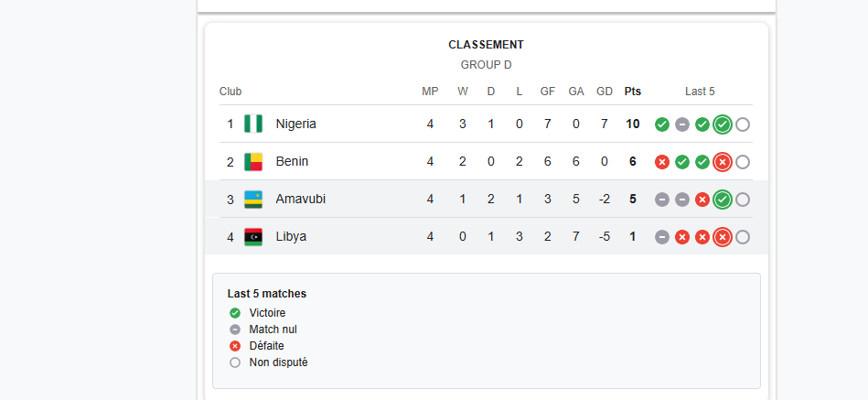This screenshot has width=868, height=400.
Task: Open the Benin team name
Action: click(292, 161)
